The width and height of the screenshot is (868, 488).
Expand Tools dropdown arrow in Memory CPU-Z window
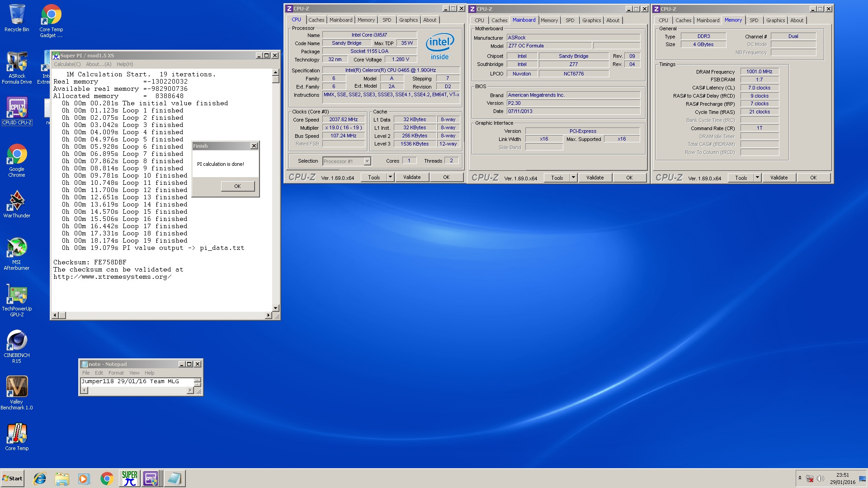pos(757,178)
